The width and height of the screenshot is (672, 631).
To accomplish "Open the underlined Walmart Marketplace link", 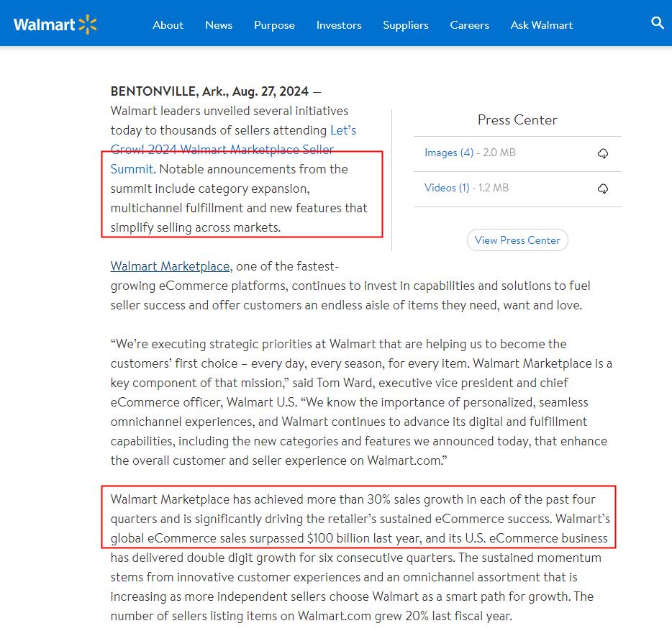I will pyautogui.click(x=170, y=266).
